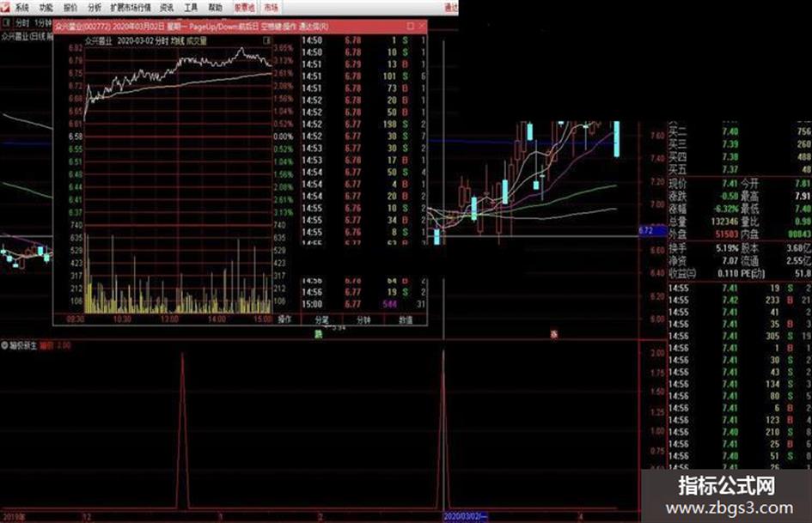Click the green 跌 marker below popup
The height and width of the screenshot is (523, 812).
319,335
